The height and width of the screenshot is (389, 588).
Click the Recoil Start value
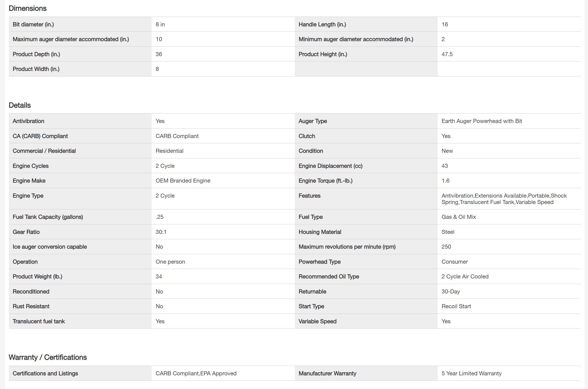click(456, 306)
